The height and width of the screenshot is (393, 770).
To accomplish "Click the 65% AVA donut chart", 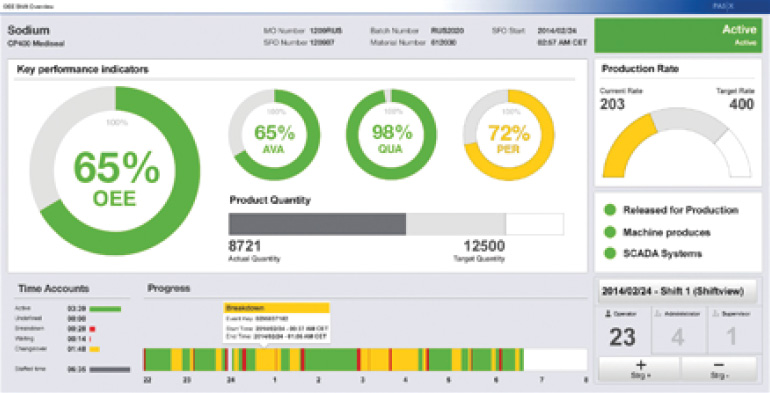I will 274,135.
